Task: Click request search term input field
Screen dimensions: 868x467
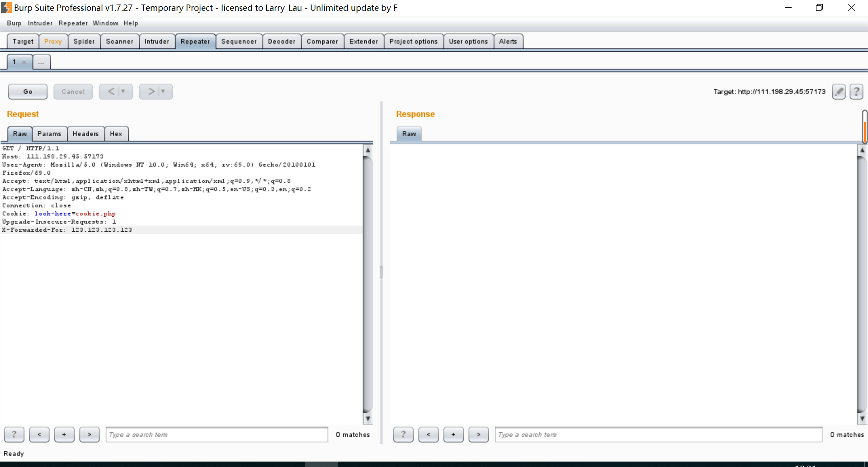Action: click(x=217, y=434)
